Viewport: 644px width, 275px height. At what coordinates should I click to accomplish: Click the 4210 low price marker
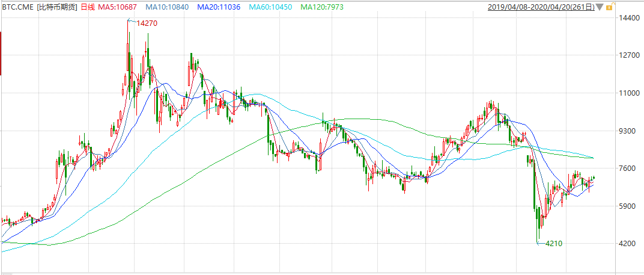[x=553, y=243]
